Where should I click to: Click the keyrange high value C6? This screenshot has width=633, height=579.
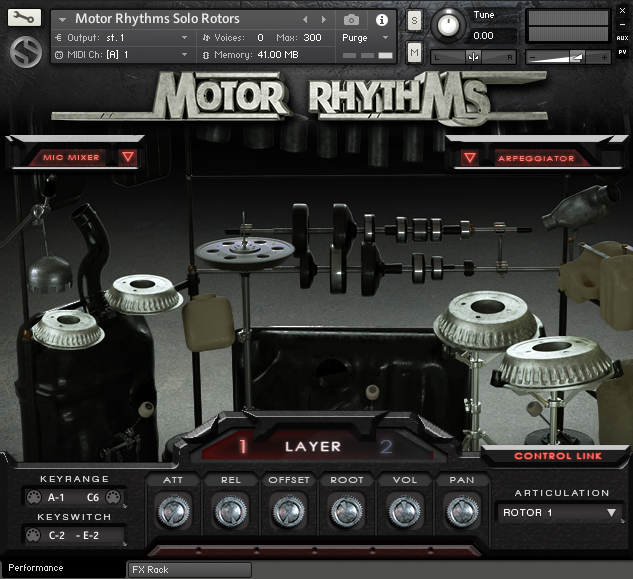93,497
